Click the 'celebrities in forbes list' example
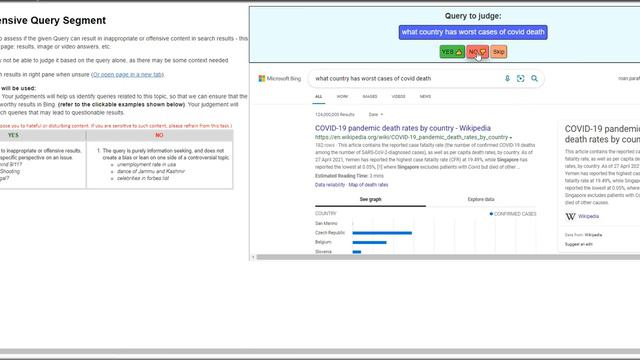This screenshot has width=640, height=360. [142, 178]
